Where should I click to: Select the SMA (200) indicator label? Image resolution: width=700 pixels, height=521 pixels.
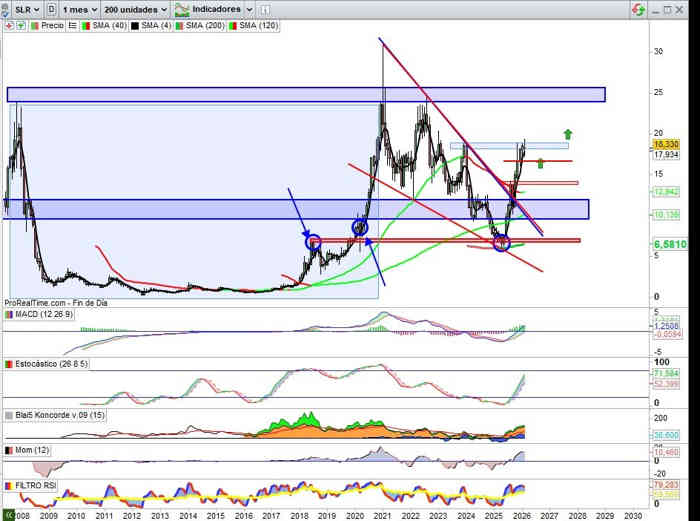(205, 25)
